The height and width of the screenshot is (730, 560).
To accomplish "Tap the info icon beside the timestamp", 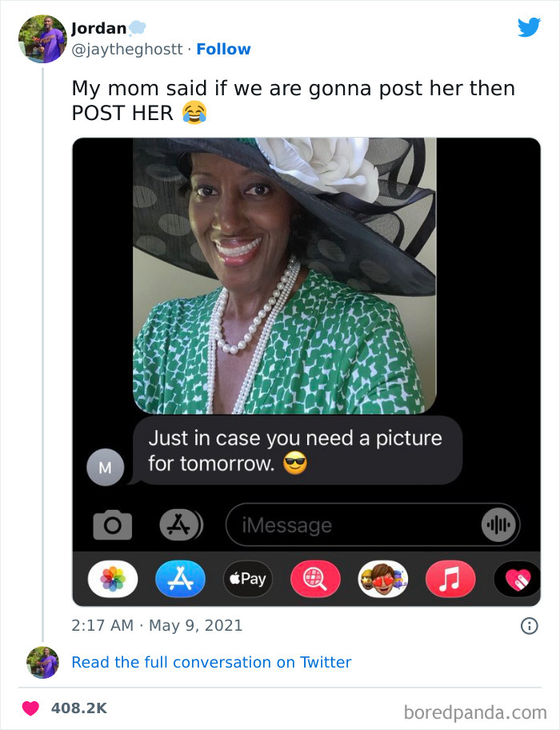I will click(531, 625).
